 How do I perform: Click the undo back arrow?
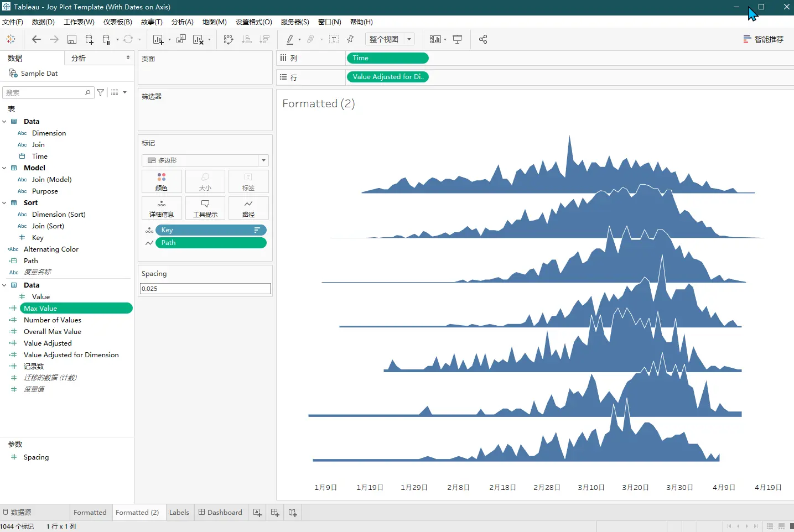click(37, 39)
